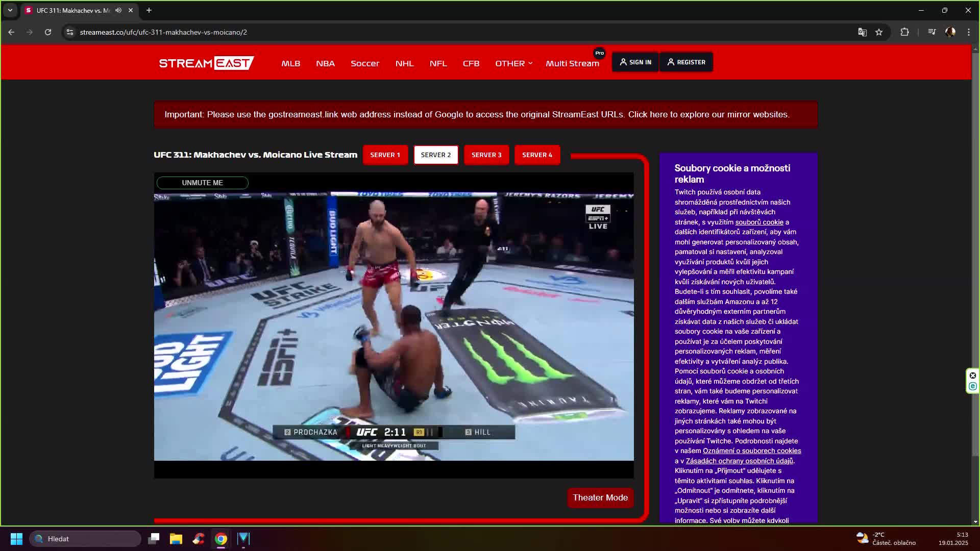This screenshot has height=551, width=980.
Task: Click UNMUTE ME on the video
Action: (x=203, y=183)
